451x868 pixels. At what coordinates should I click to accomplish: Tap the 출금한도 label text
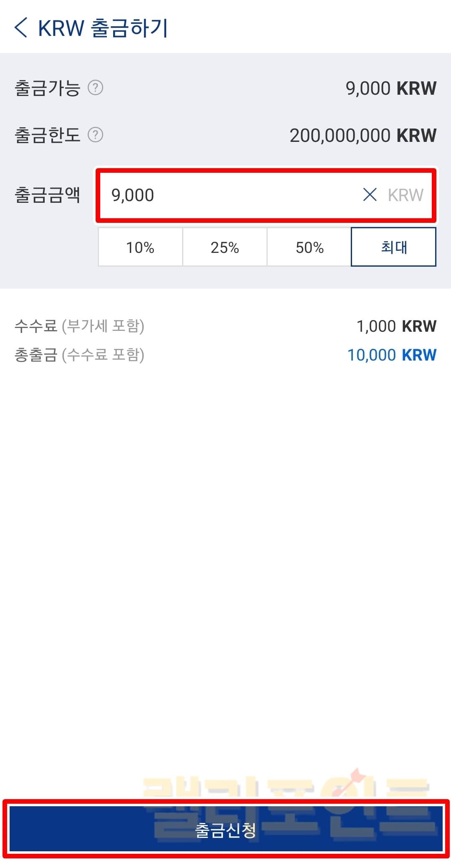click(47, 135)
